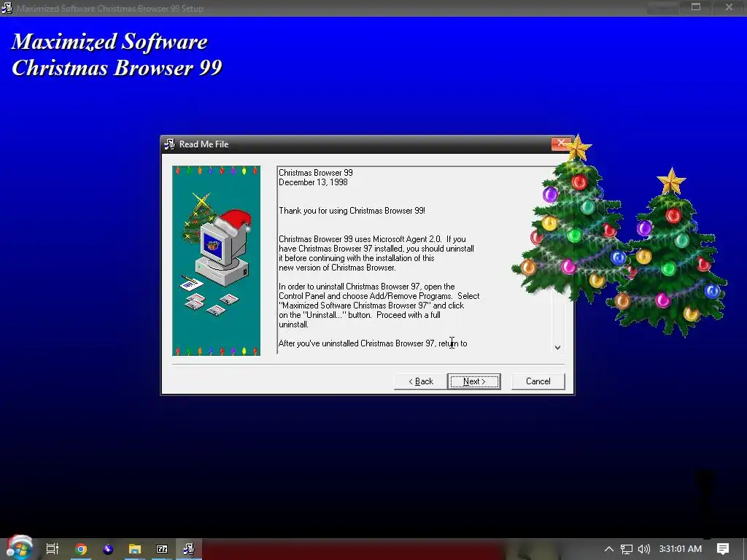Go back with the Back button
The height and width of the screenshot is (560, 747).
(421, 381)
